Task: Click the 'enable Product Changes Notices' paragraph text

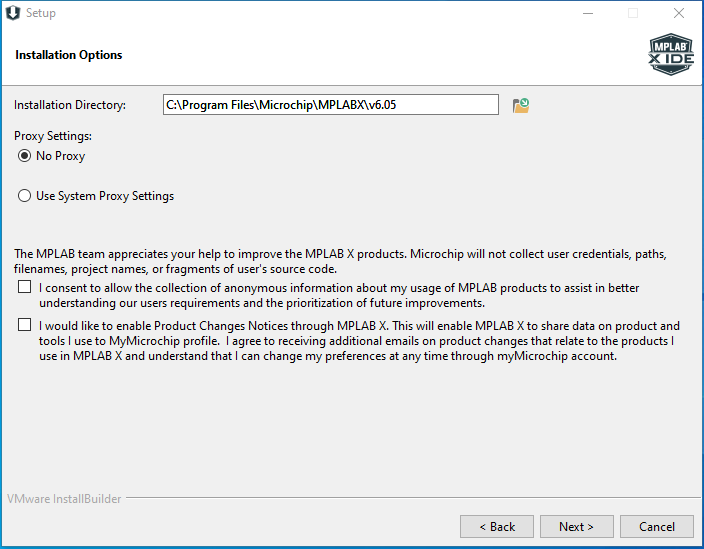Action: pyautogui.click(x=359, y=341)
